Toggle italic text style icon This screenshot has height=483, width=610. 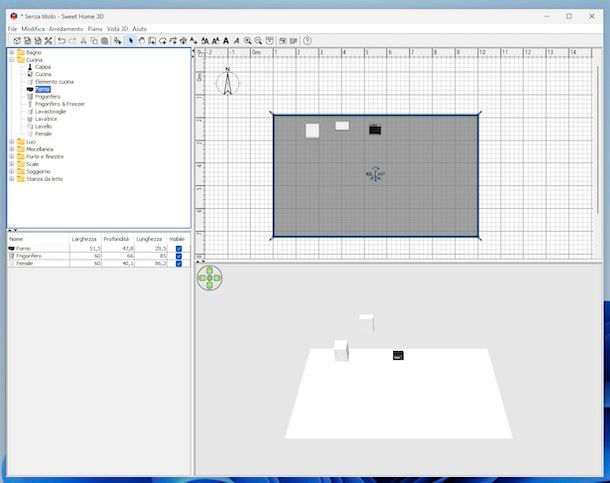tap(236, 40)
